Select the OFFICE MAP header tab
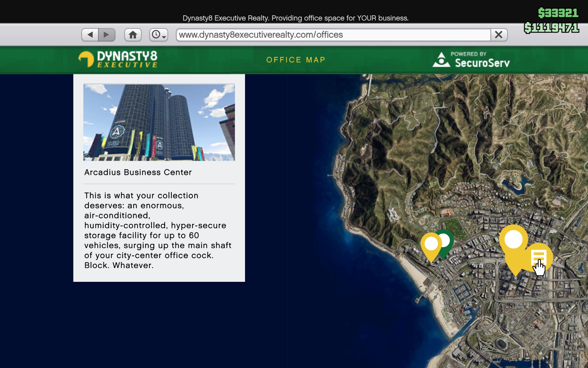This screenshot has width=588, height=368. (296, 60)
